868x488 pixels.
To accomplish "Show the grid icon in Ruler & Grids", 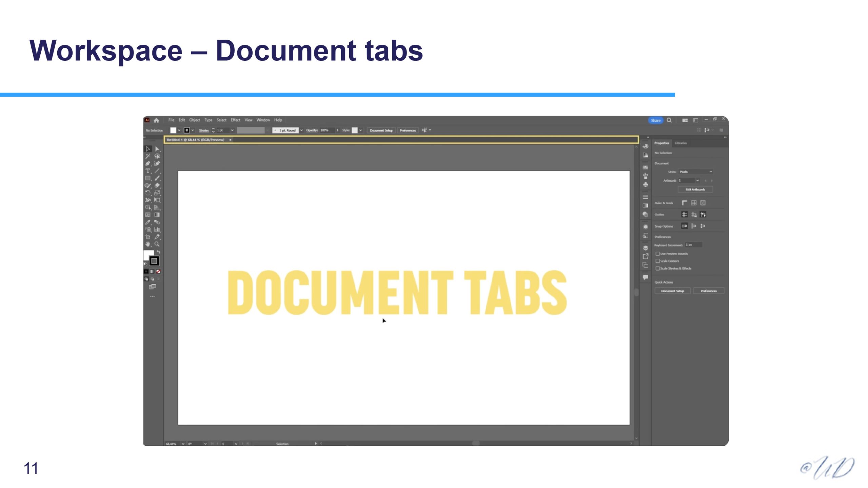I will pyautogui.click(x=694, y=203).
